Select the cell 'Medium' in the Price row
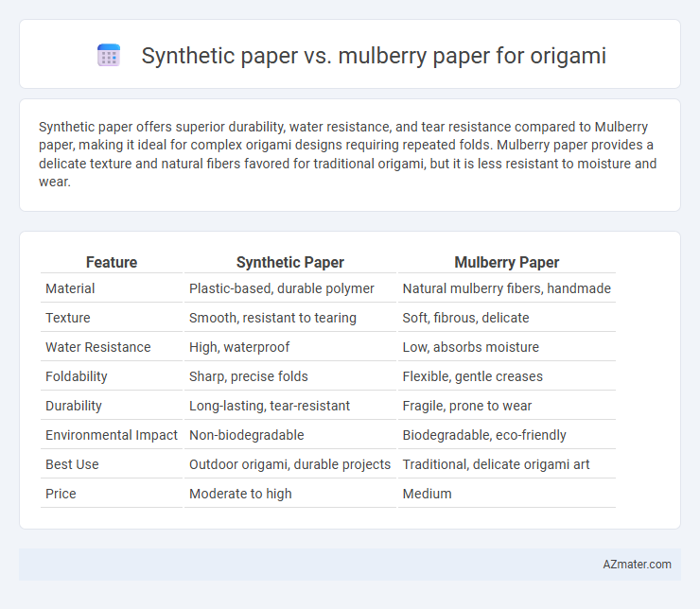 coord(428,494)
